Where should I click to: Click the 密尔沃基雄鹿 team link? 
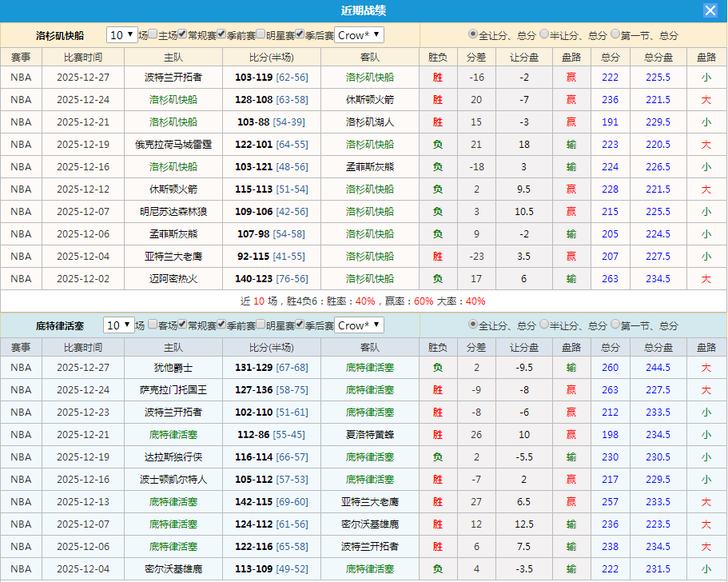174,569
